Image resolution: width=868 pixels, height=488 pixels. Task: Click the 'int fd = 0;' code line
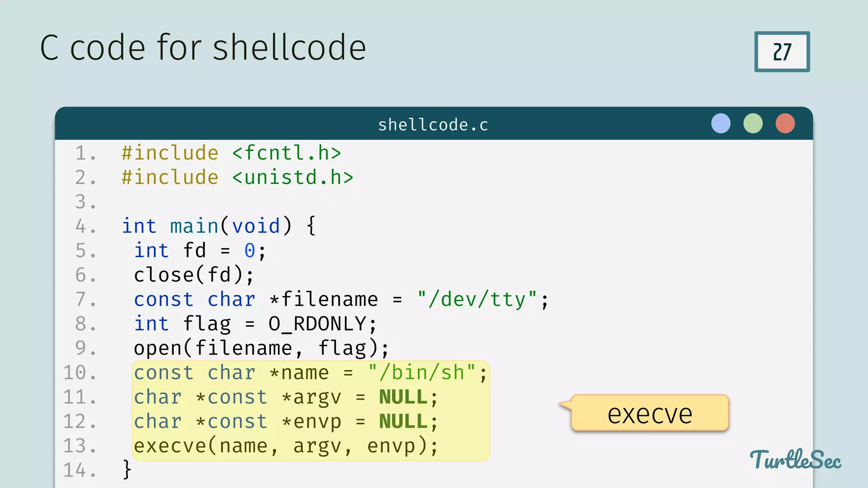(x=200, y=250)
